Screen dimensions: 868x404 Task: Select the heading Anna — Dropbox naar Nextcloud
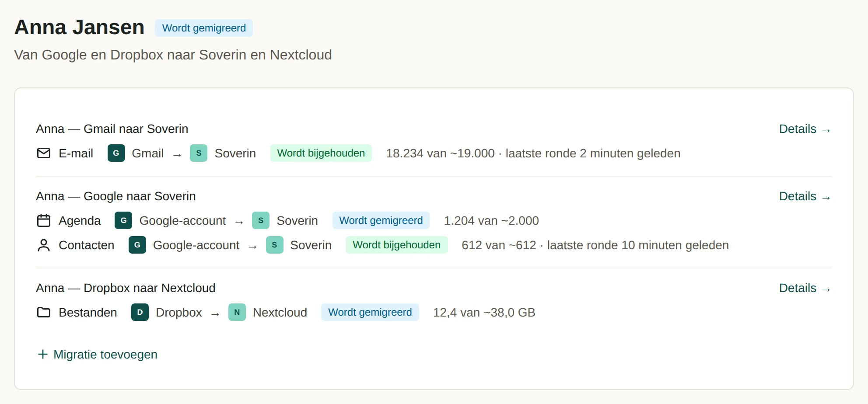tap(126, 288)
